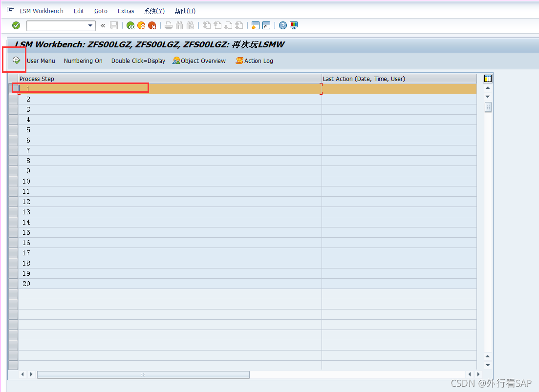This screenshot has width=539, height=392.
Task: Open the 帮助(H) menu
Action: pyautogui.click(x=185, y=11)
